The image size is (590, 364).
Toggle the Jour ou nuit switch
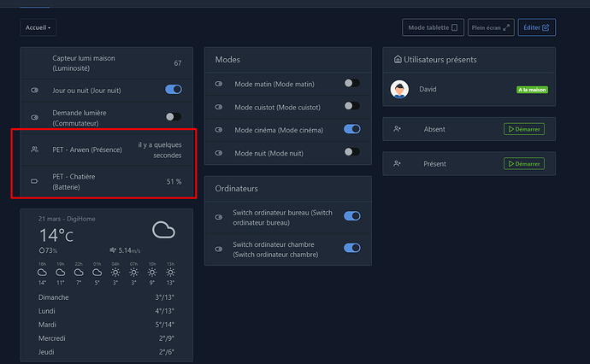[173, 89]
